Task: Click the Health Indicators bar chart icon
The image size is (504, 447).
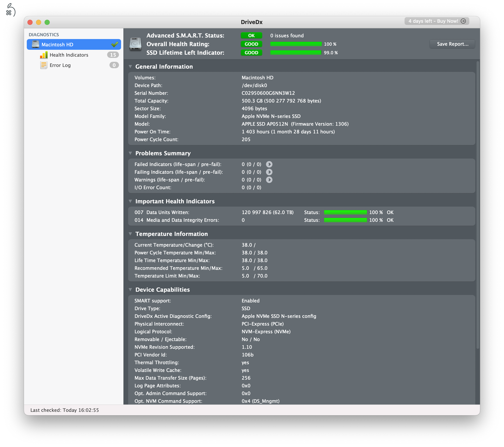Action: point(44,55)
